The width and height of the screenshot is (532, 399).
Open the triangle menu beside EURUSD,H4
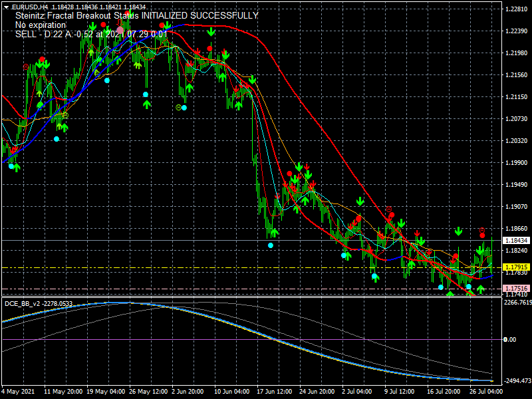point(7,7)
